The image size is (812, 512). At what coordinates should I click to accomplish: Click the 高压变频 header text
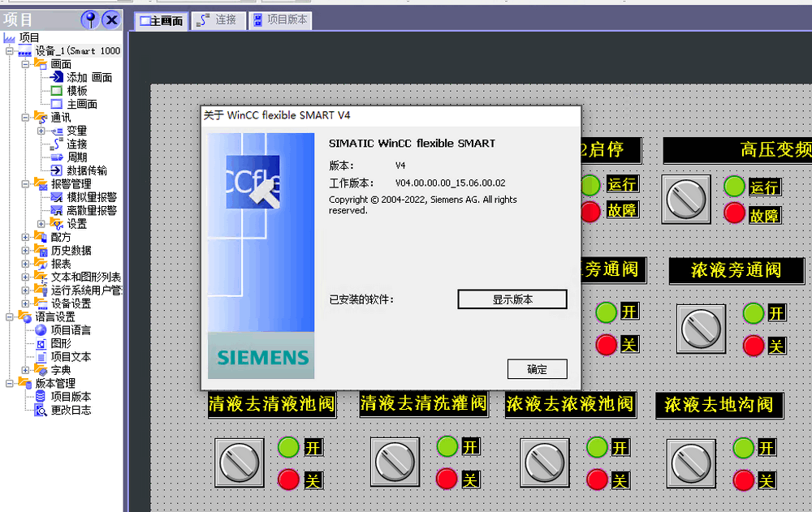775,150
